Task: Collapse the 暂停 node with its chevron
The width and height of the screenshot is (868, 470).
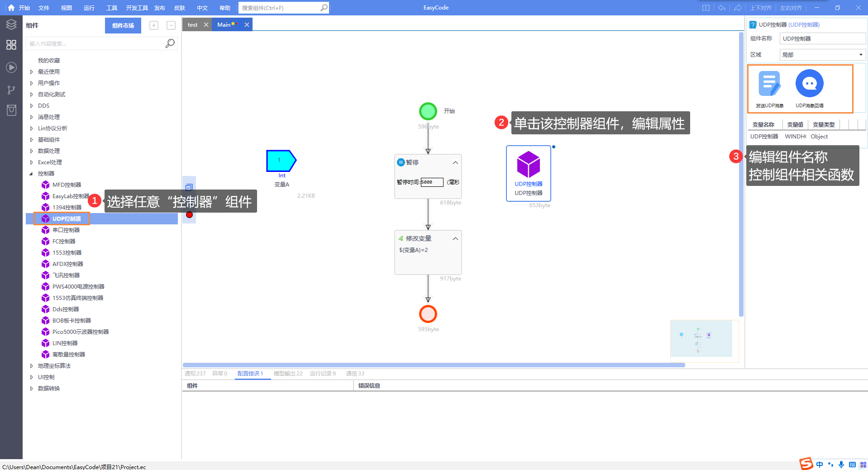Action: point(455,162)
